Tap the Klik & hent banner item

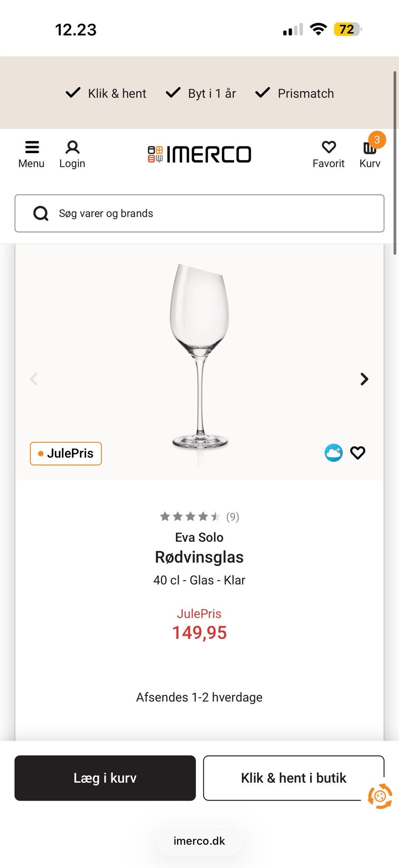click(x=106, y=93)
